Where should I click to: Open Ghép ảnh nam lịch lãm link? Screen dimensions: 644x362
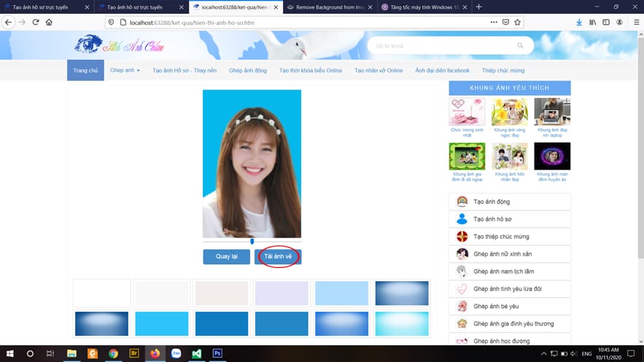click(503, 272)
